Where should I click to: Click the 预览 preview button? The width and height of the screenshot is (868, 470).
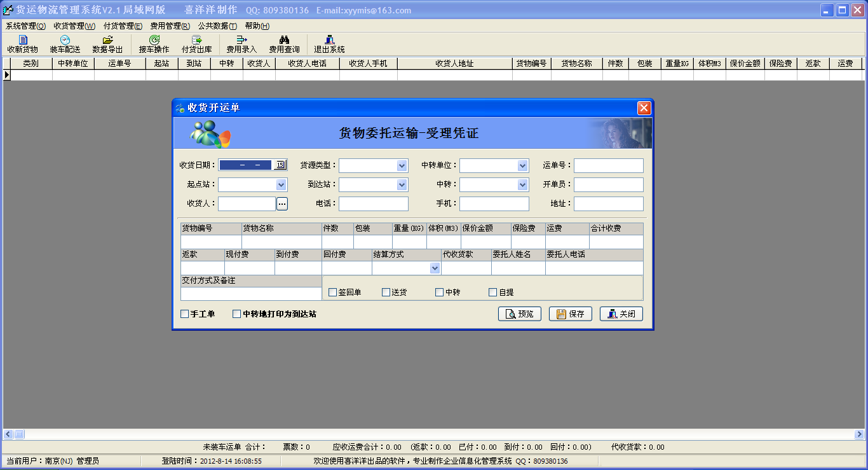pos(520,314)
